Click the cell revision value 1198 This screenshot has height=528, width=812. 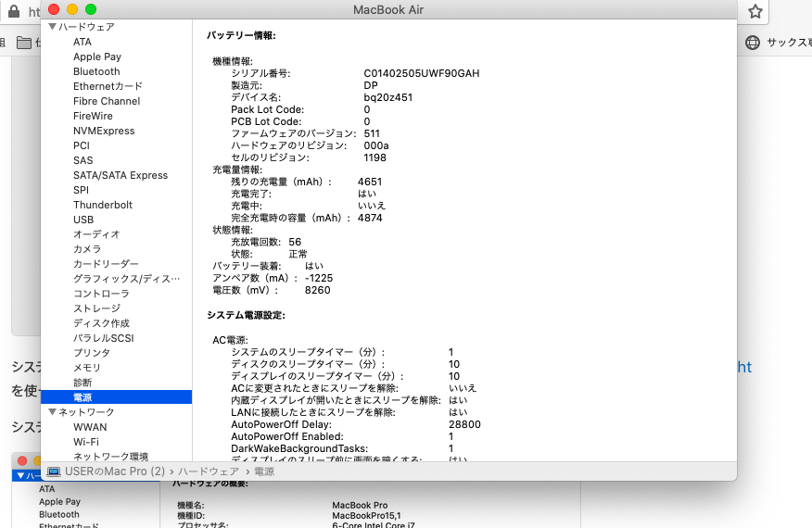click(374, 157)
